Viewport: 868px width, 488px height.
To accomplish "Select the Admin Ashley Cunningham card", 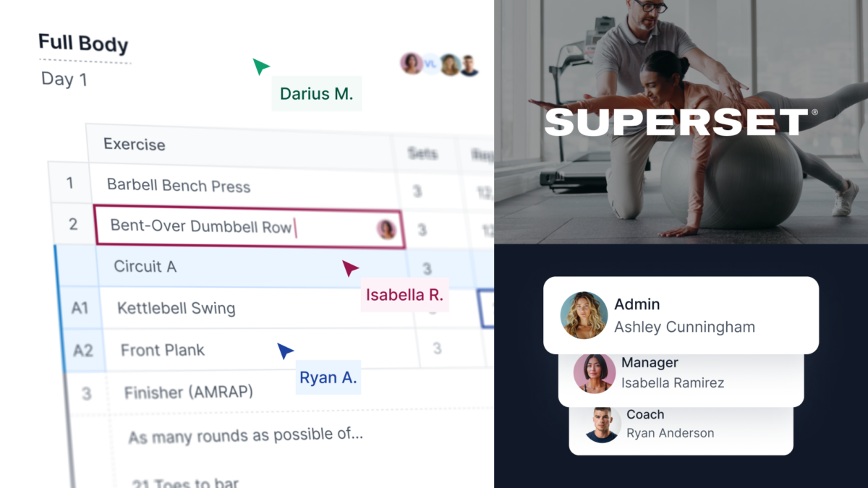I will 681,315.
